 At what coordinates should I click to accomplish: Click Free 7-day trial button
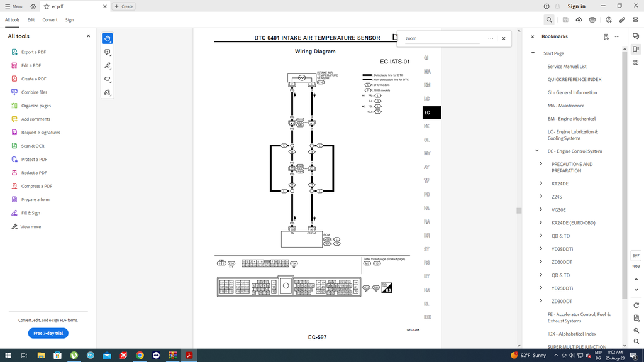[x=48, y=333]
